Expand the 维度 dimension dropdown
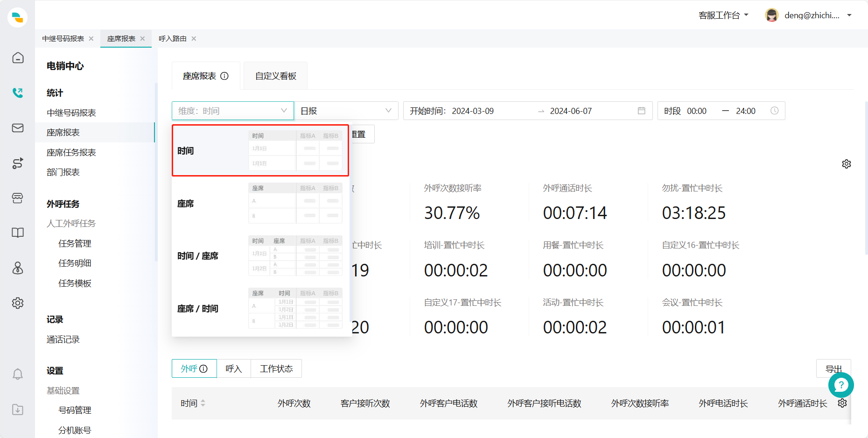This screenshot has height=438, width=868. [233, 111]
